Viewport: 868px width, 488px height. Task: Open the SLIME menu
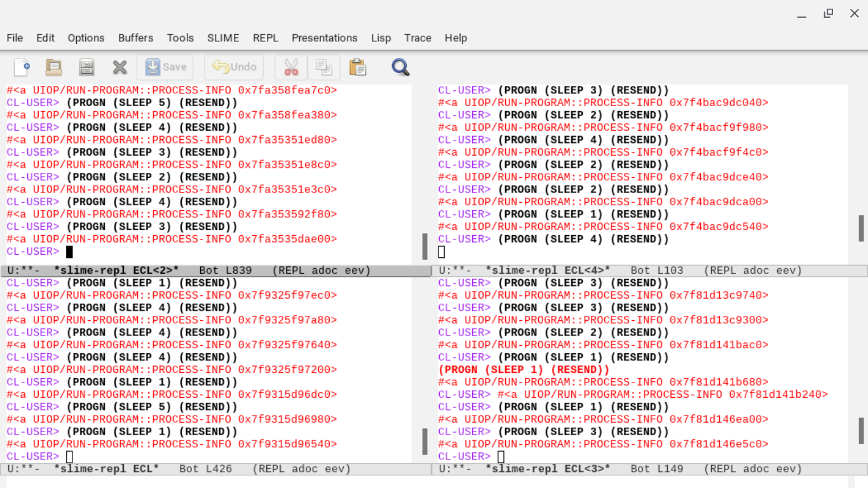pos(223,38)
